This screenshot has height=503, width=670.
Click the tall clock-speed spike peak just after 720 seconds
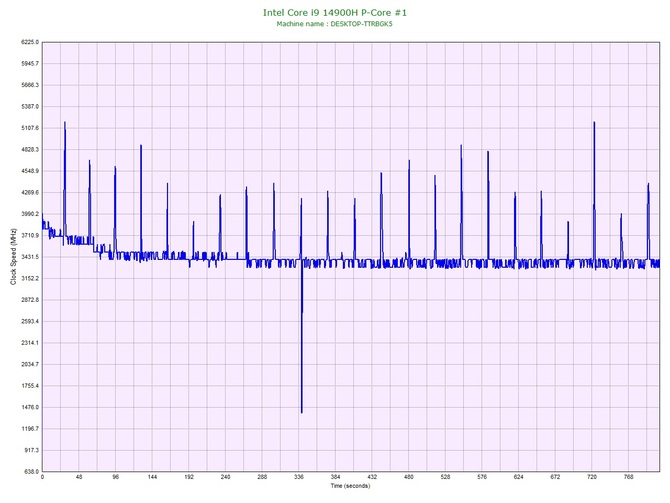(x=594, y=123)
